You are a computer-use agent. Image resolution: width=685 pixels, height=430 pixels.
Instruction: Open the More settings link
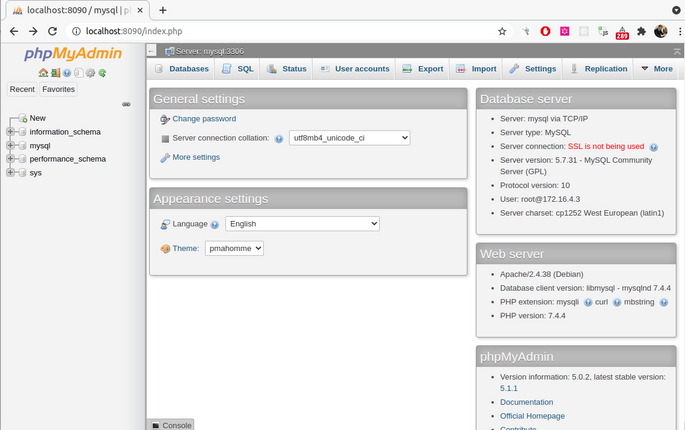[x=196, y=157]
